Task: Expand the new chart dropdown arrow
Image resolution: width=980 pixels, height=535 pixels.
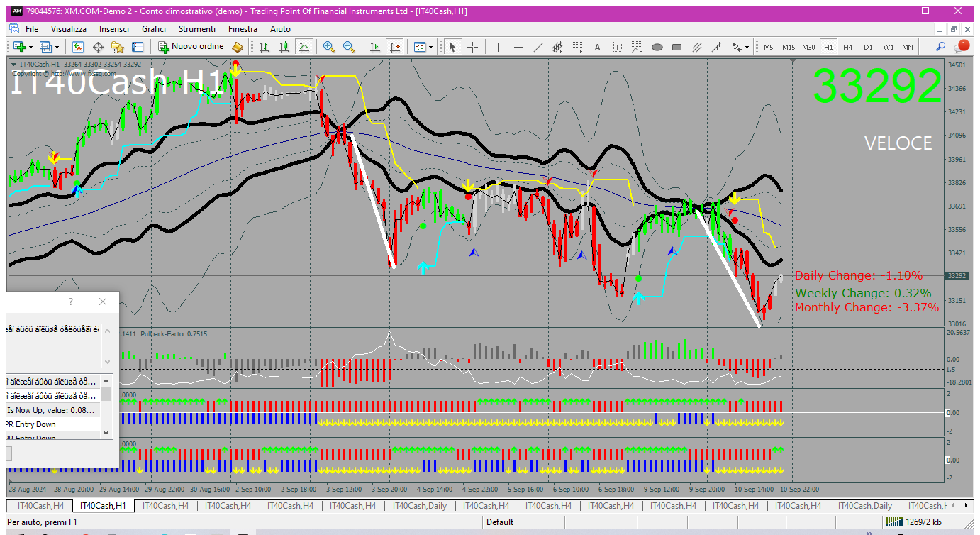Action: pyautogui.click(x=30, y=47)
